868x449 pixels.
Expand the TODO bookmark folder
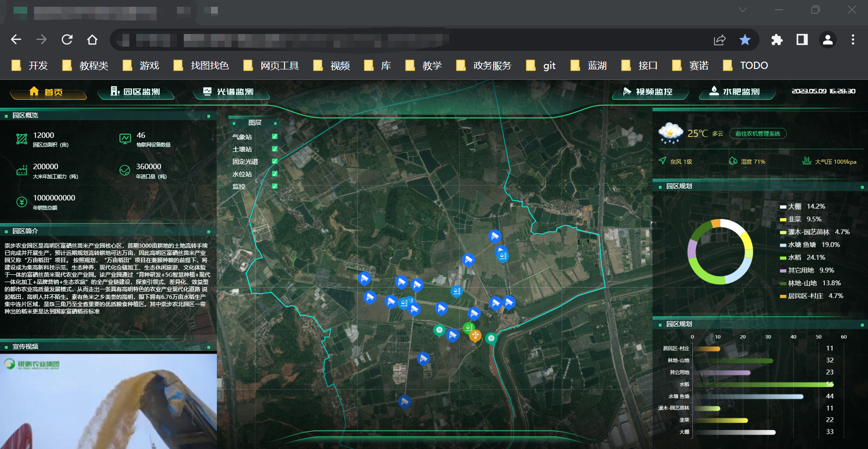click(x=745, y=66)
